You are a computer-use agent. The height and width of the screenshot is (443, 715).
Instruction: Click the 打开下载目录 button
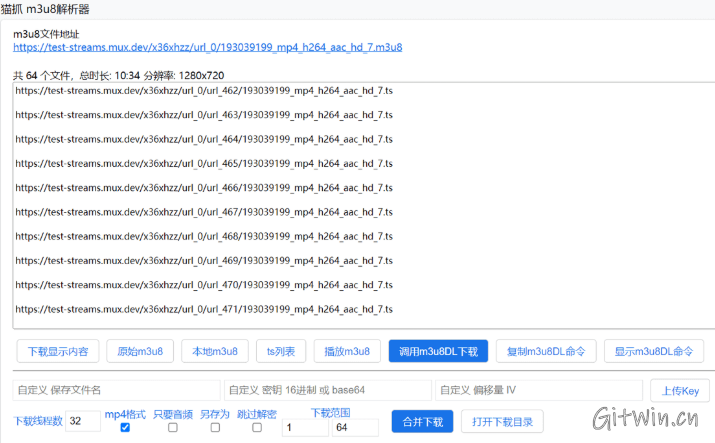[508, 421]
